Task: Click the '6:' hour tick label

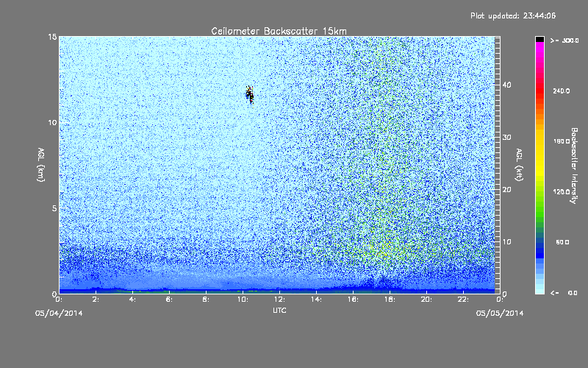Action: point(169,300)
